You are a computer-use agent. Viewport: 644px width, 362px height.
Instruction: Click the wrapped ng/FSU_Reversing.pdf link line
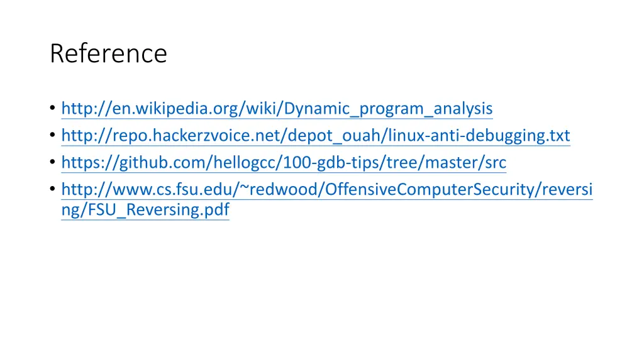pyautogui.click(x=145, y=210)
